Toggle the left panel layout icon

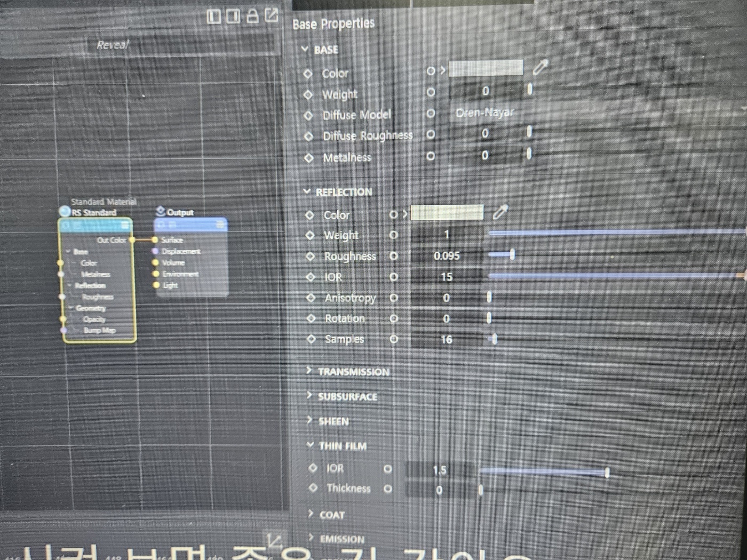coord(213,17)
